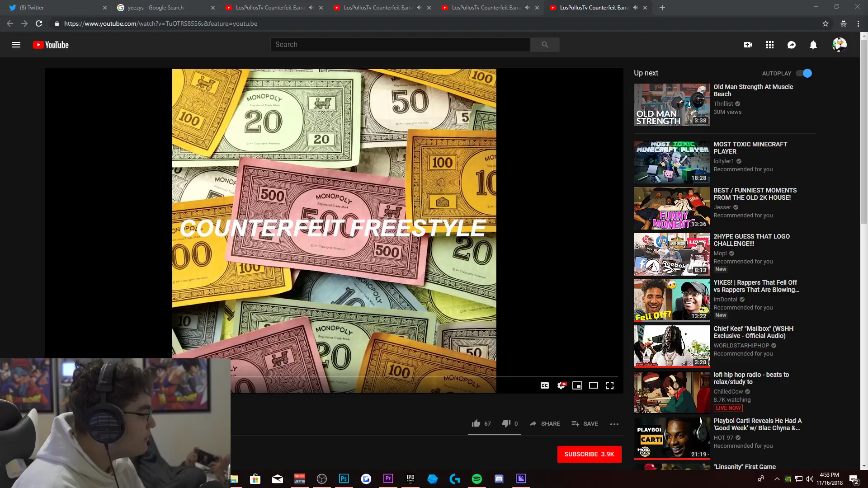Click the dislike thumbs-down button

[x=506, y=423]
